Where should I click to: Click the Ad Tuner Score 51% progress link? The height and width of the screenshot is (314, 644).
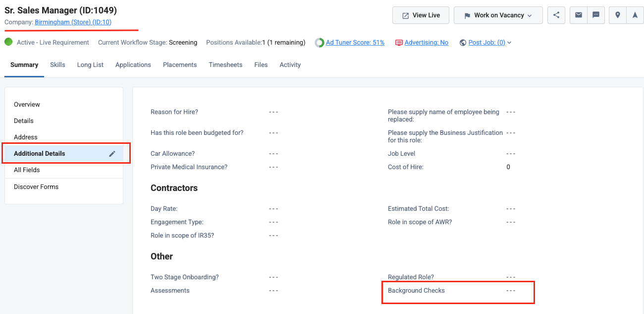pyautogui.click(x=355, y=42)
